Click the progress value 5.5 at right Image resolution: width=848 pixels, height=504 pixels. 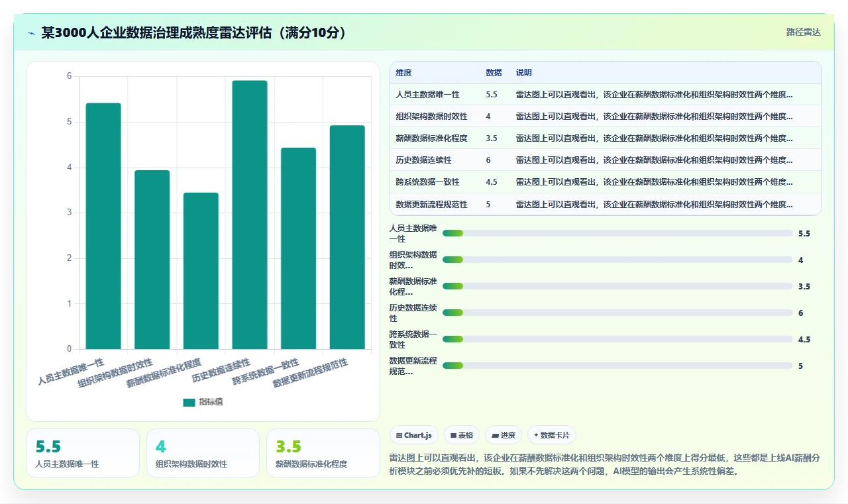coord(804,233)
